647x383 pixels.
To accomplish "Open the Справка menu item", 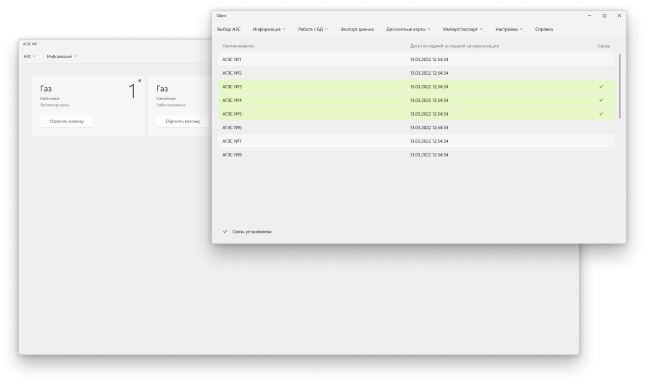I will coord(544,29).
